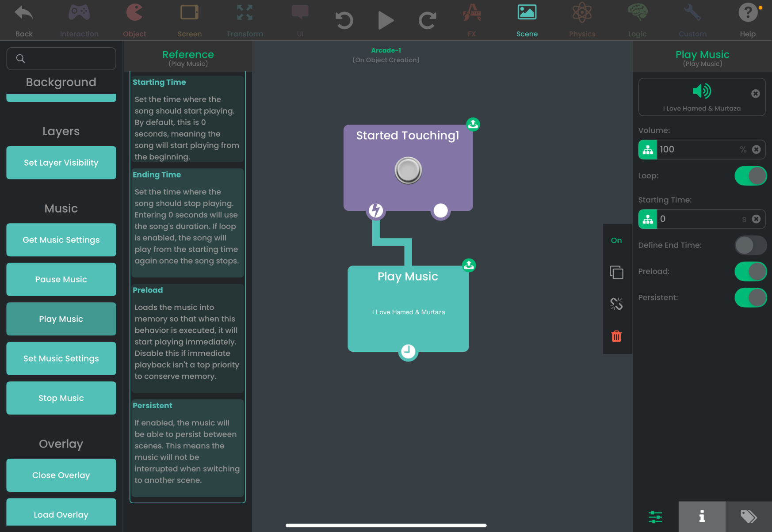This screenshot has width=772, height=532.
Task: Delete the behavior with the red trash icon
Action: 616,336
